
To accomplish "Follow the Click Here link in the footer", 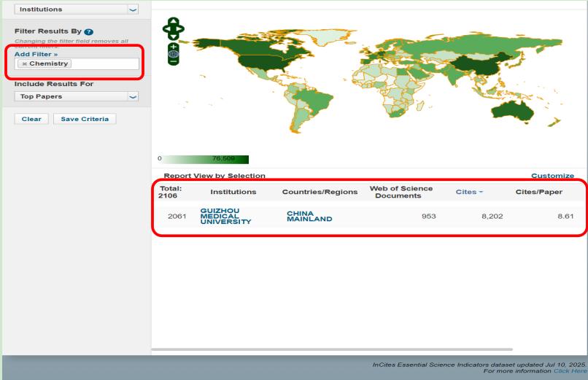I will [570, 371].
